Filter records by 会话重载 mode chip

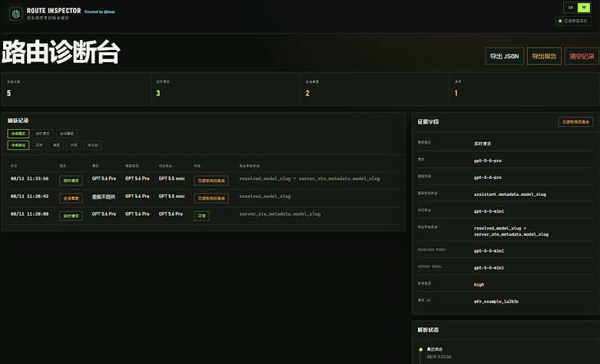point(67,134)
